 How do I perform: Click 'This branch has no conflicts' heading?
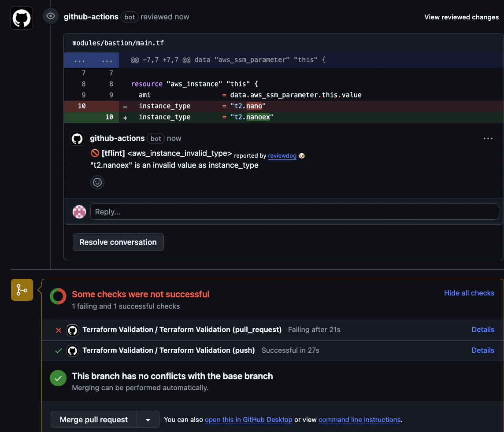pyautogui.click(x=172, y=376)
